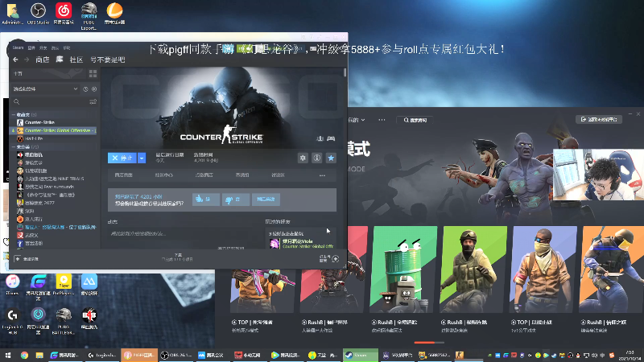Screen dimensions: 644x362
Task: Go forward with Steam's right arrow
Action: pyautogui.click(x=27, y=60)
